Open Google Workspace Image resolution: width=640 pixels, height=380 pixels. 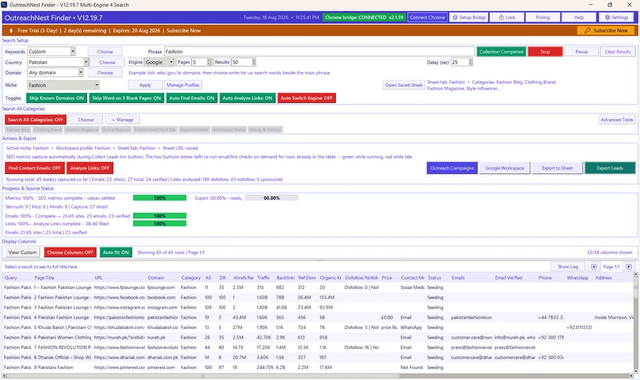[x=504, y=168]
